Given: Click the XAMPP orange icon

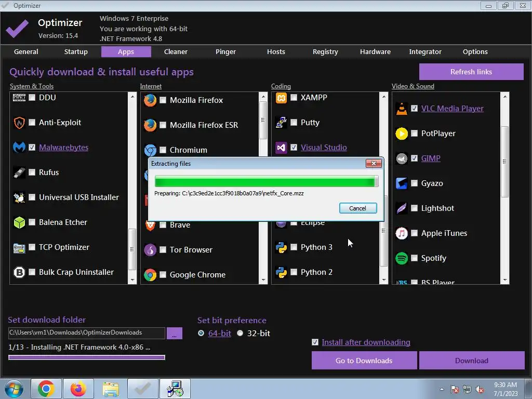Looking at the screenshot, I should [281, 98].
